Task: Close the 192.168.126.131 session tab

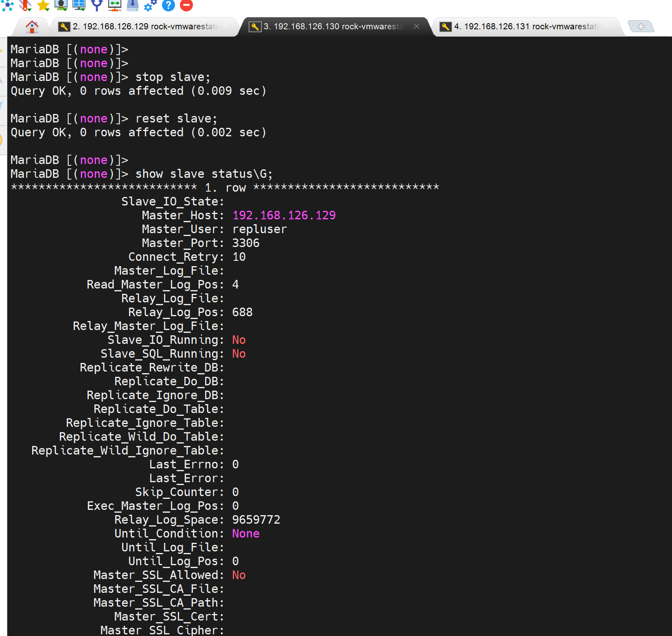Action: point(607,26)
